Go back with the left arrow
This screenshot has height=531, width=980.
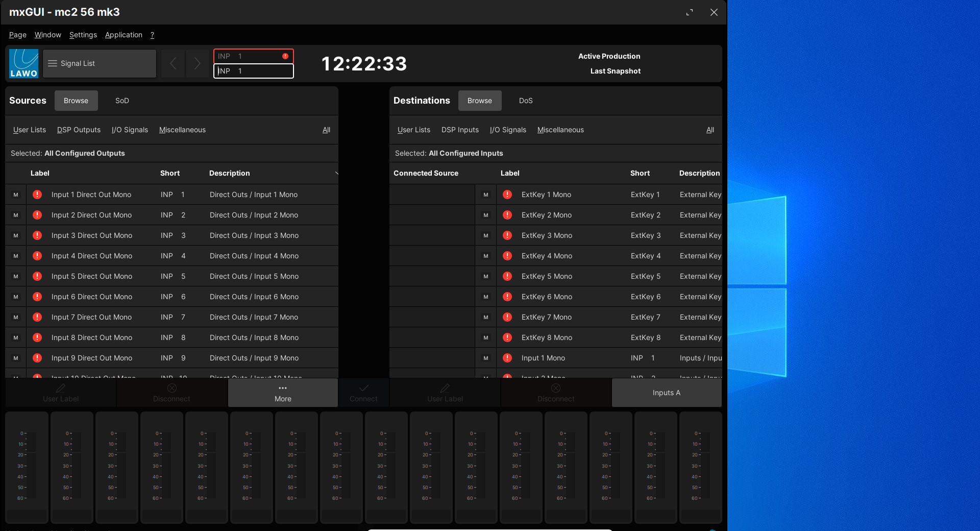[x=173, y=63]
